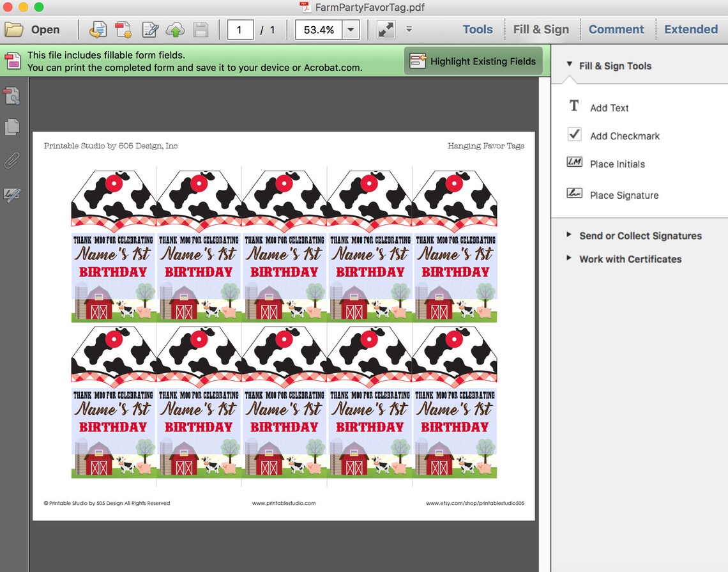Open the attachments paperclip panel

tap(12, 160)
